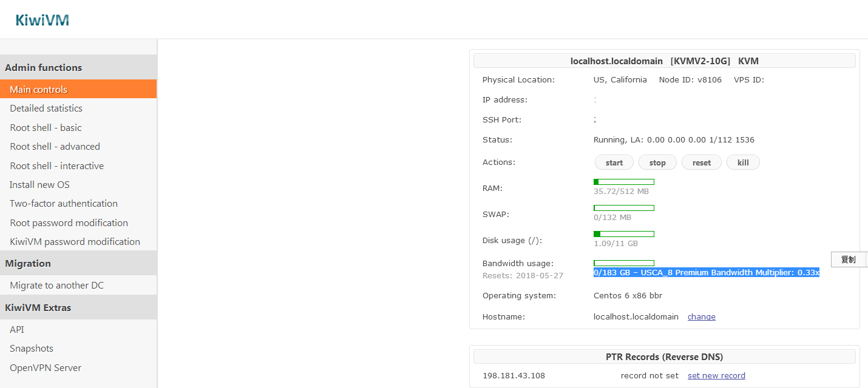Open Detailed statistics page
The image size is (868, 388).
coord(46,108)
